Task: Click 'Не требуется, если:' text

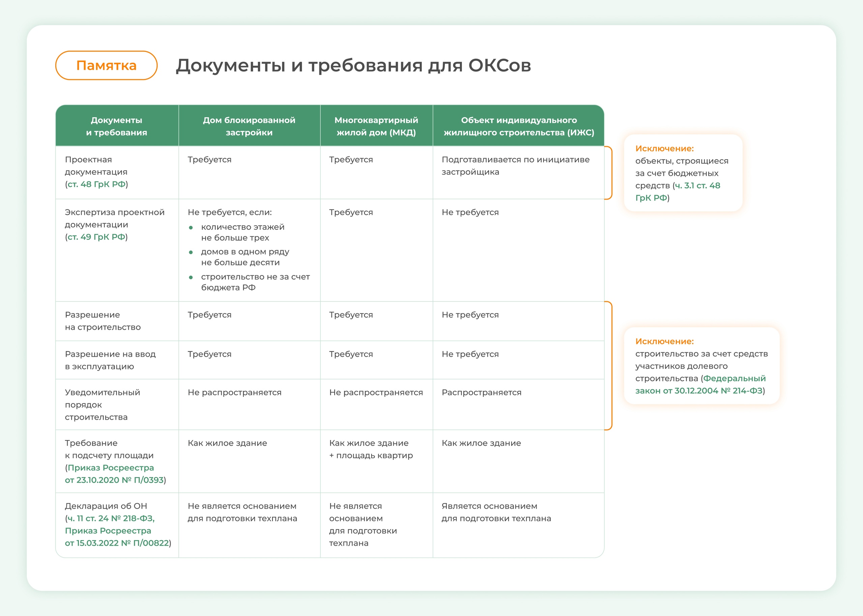Action: point(230,212)
